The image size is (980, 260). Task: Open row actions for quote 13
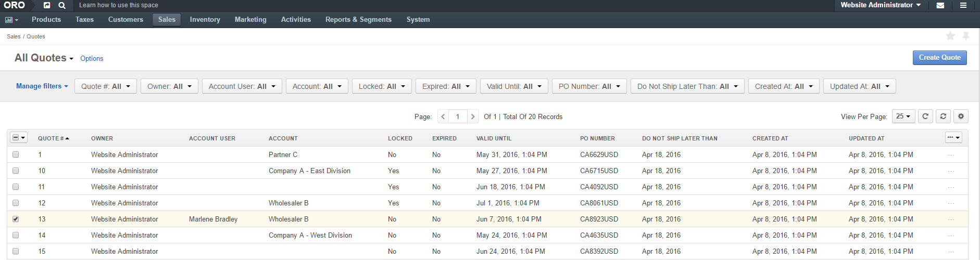[951, 219]
